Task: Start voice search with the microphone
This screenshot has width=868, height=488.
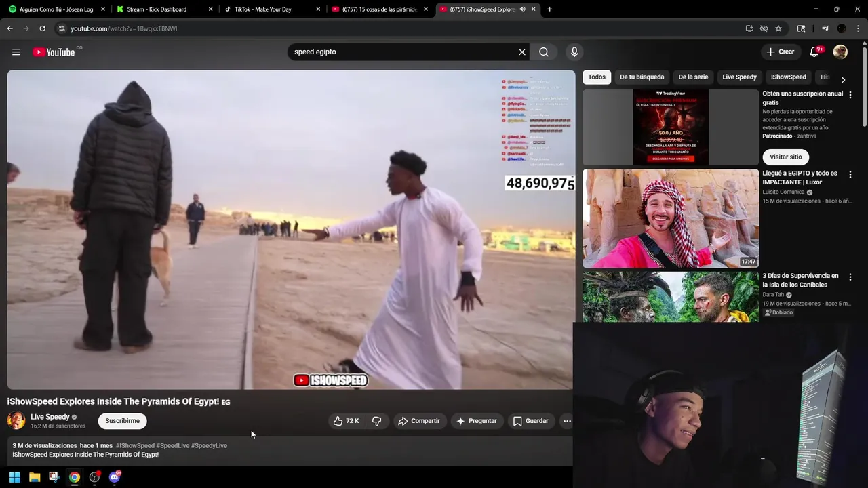Action: pyautogui.click(x=574, y=52)
